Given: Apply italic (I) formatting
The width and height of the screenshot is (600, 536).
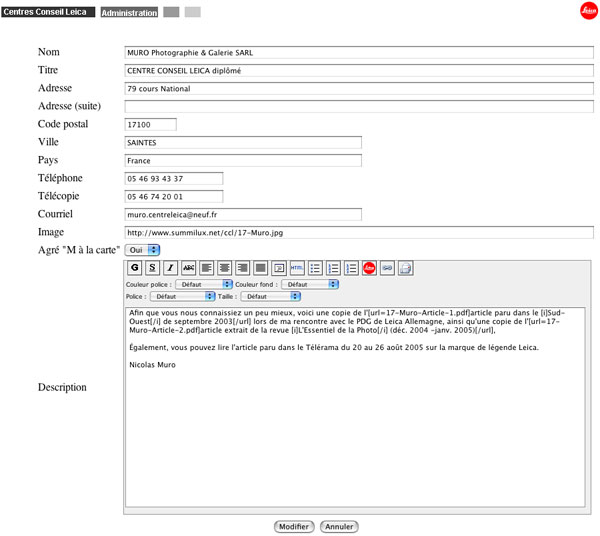Looking at the screenshot, I should pyautogui.click(x=170, y=268).
